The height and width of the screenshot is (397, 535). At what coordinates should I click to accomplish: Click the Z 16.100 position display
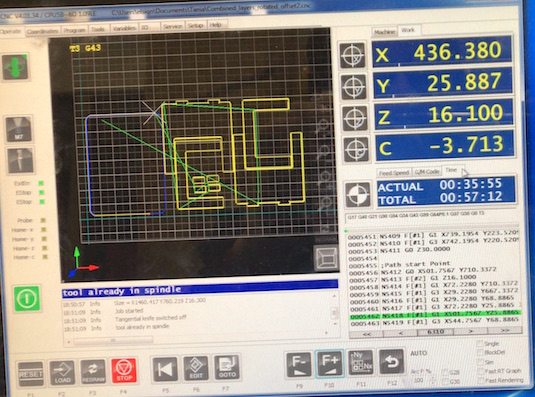tap(444, 114)
